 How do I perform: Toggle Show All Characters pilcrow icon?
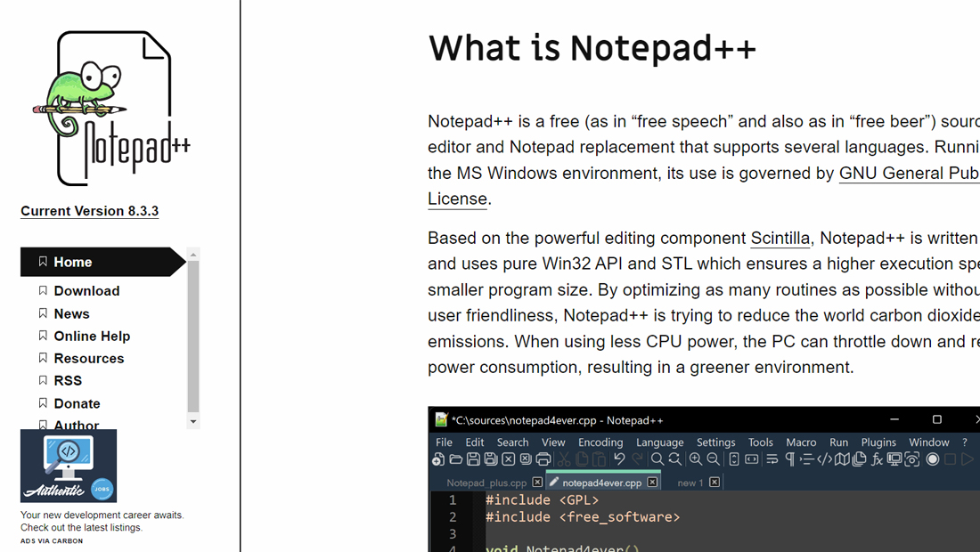point(789,459)
